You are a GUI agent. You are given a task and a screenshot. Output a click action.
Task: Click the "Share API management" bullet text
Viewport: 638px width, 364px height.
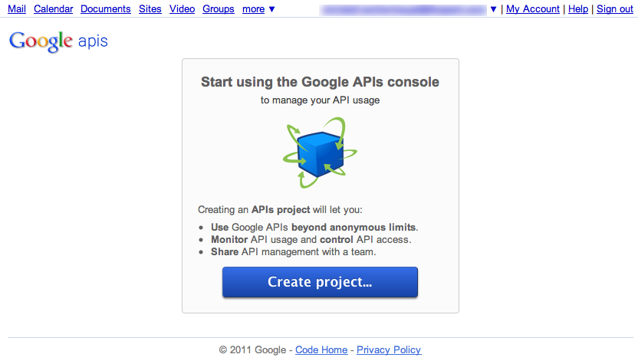(294, 251)
